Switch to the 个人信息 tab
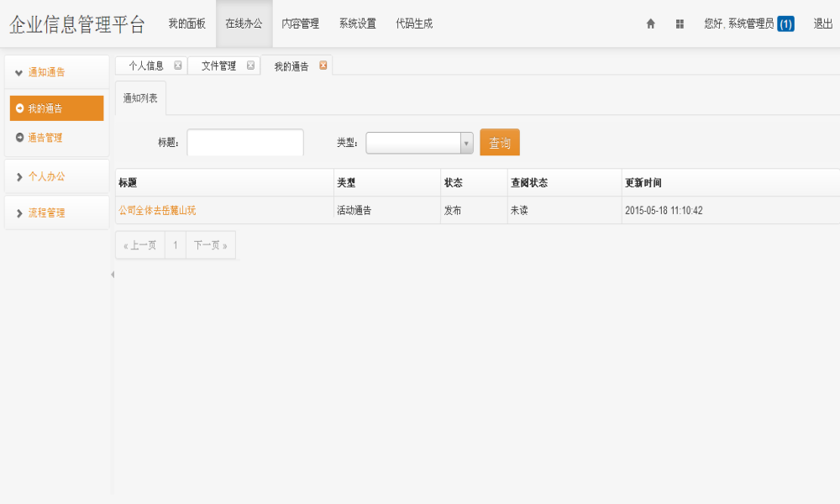 coord(146,66)
